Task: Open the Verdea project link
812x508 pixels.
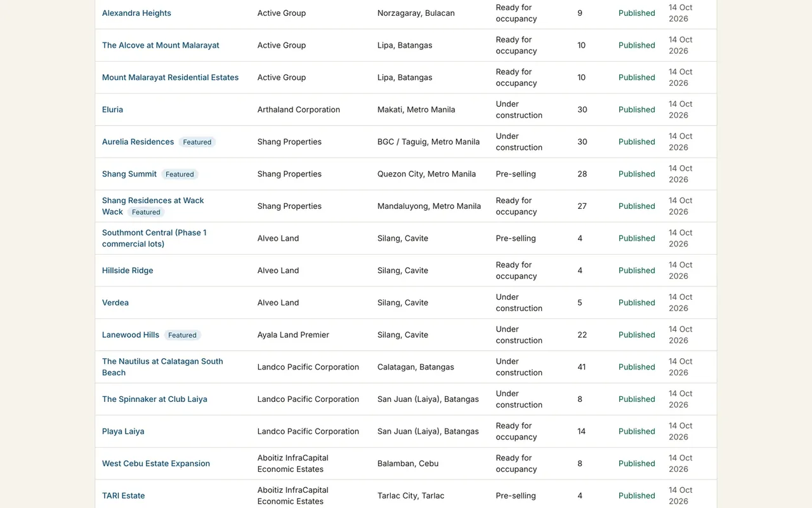Action: [115, 303]
